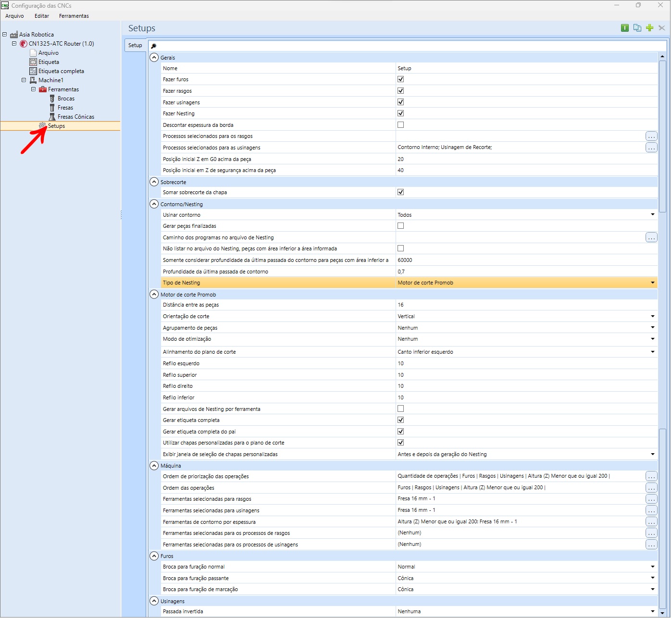
Task: Click the Ferramentas red toolbox icon
Action: pos(43,89)
